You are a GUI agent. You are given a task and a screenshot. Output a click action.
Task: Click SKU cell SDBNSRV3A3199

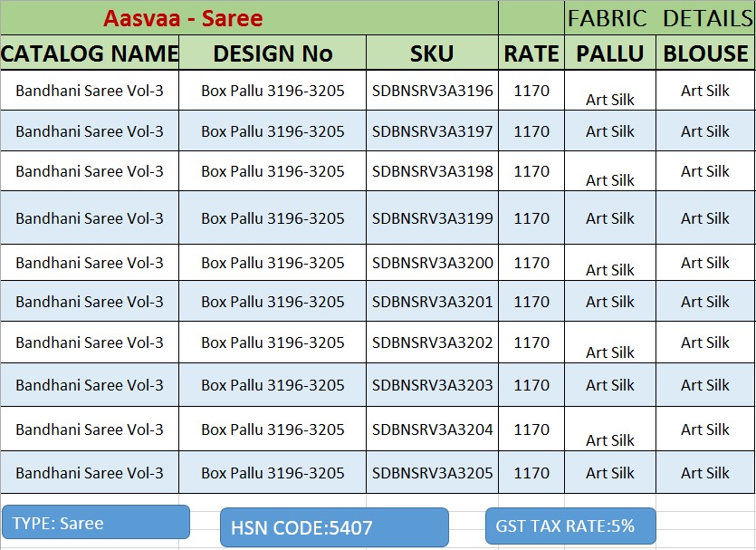coord(432,218)
